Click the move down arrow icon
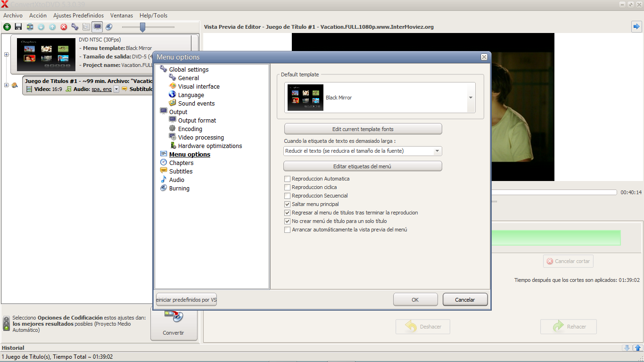Screen dimensions: 644x362 pyautogui.click(x=41, y=27)
